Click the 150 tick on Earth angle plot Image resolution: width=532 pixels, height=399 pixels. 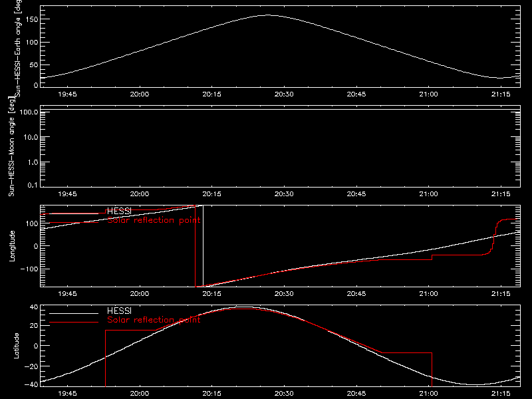click(32, 19)
